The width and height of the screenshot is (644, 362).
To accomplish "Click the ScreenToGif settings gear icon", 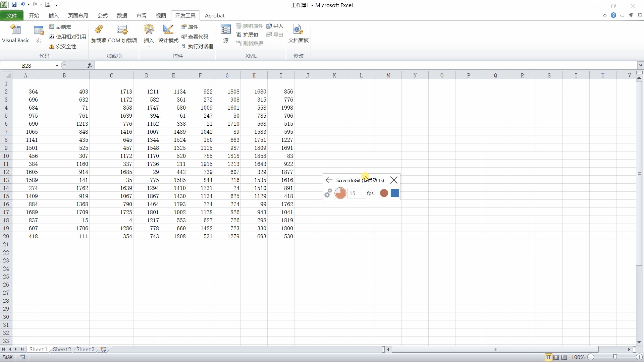I will [x=328, y=193].
